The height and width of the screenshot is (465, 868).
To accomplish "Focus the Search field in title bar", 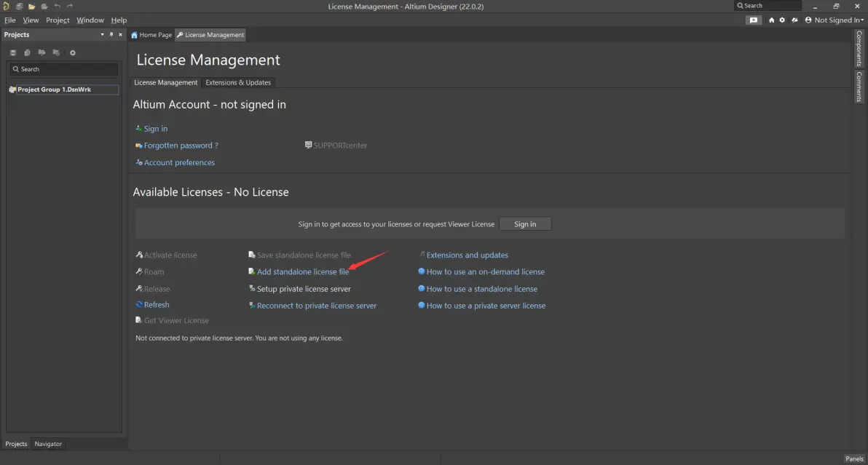I will 768,6.
